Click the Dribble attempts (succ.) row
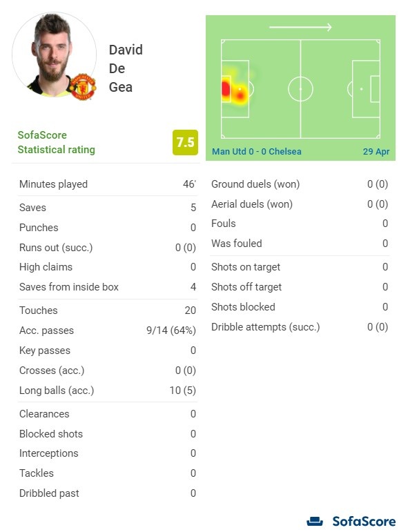 point(300,327)
